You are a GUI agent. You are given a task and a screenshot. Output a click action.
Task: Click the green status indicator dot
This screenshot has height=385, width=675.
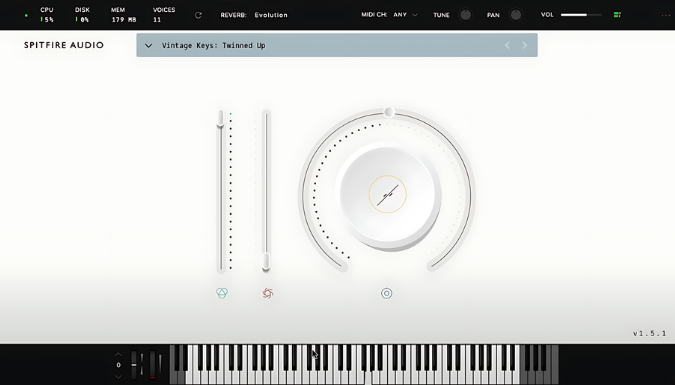coord(26,16)
